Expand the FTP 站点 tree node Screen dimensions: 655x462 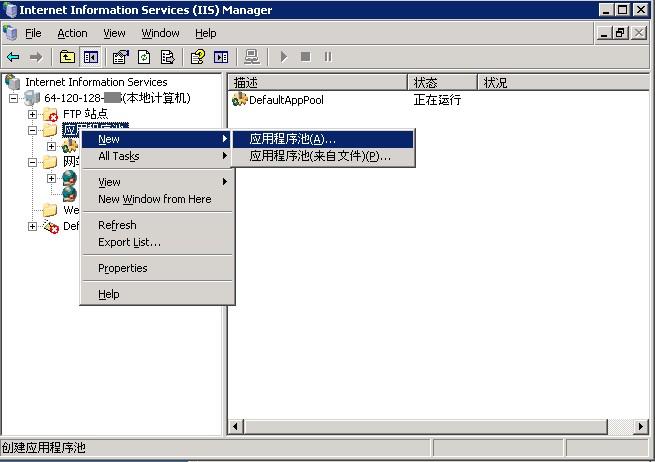[32, 114]
